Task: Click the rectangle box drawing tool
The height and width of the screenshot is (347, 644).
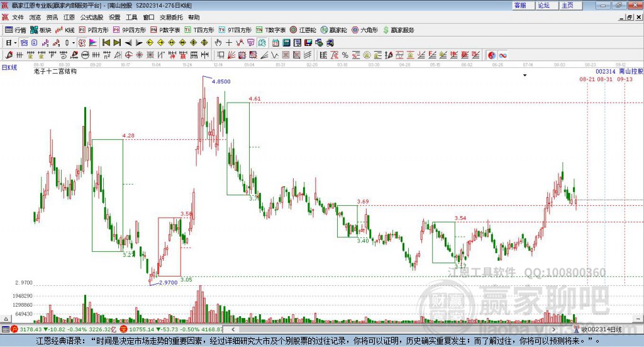Action: point(221,55)
